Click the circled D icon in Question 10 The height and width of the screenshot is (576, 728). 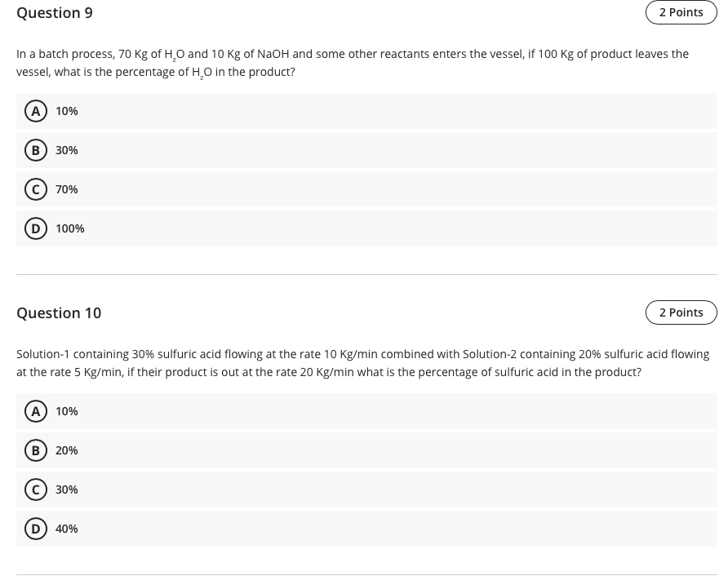click(x=36, y=529)
